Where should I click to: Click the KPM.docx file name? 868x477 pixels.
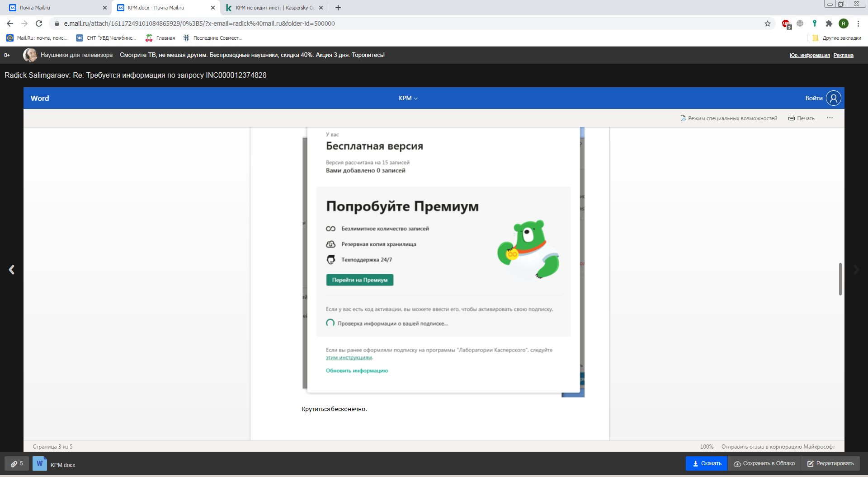coord(63,465)
